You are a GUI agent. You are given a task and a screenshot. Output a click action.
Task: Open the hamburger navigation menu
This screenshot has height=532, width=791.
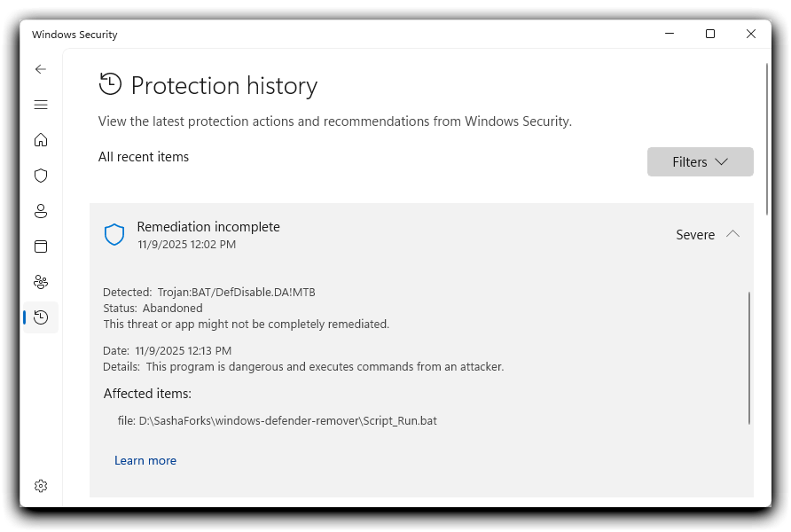point(41,105)
